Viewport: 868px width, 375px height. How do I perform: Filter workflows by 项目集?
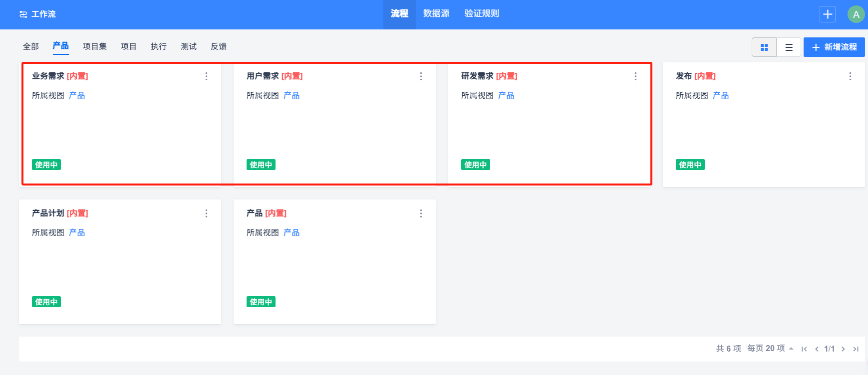(x=95, y=46)
